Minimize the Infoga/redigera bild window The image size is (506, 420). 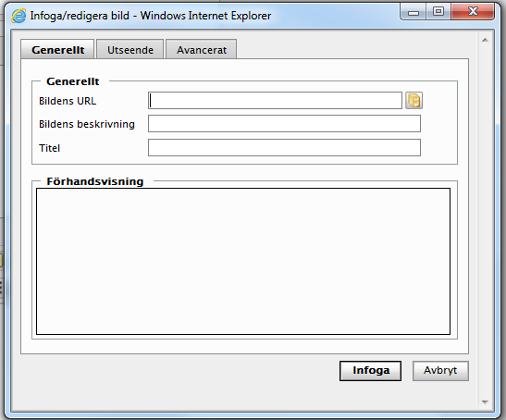(x=413, y=12)
